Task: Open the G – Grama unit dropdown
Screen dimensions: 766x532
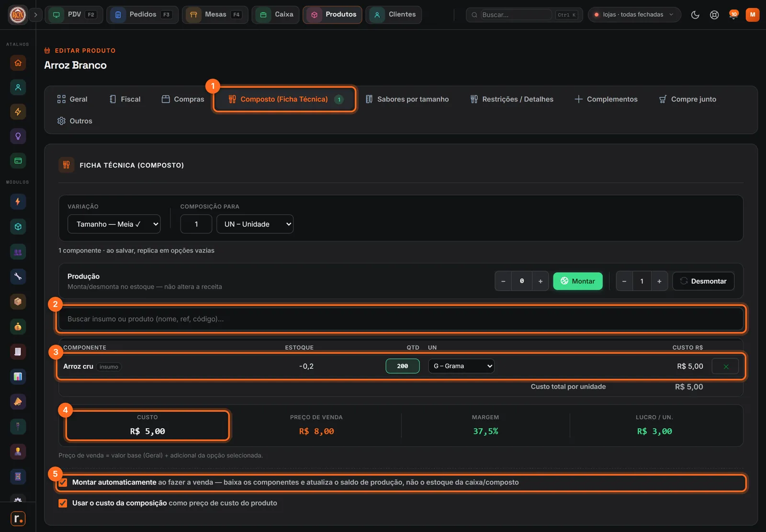Action: (x=461, y=366)
